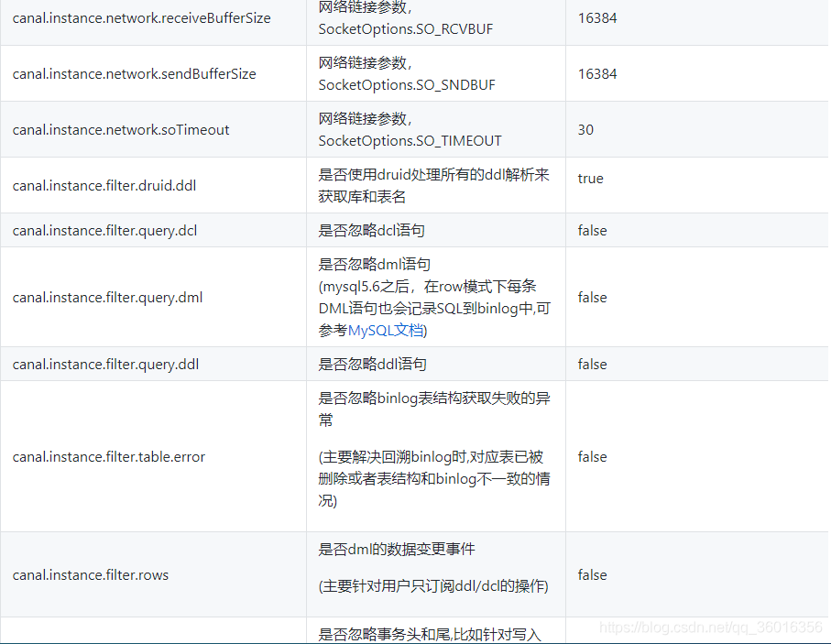The height and width of the screenshot is (644, 831).
Task: Click the (主要针对用户只订阅ddl/dcl的操作) note
Action: (433, 586)
